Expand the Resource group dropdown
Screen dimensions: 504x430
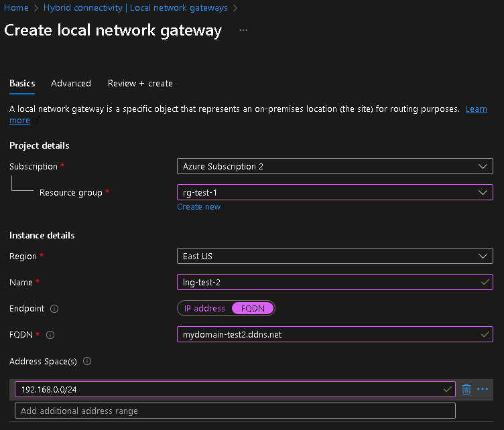(x=334, y=192)
